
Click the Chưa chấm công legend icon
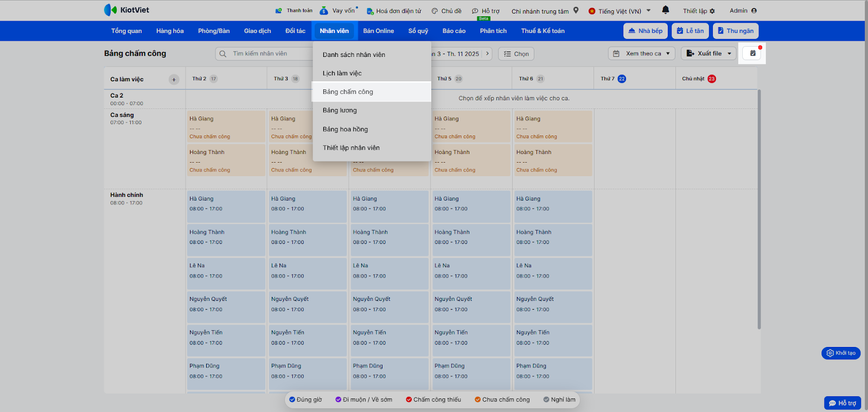coord(477,400)
